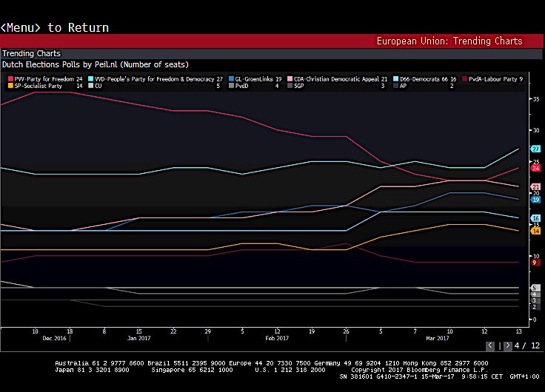This screenshot has width=545, height=392.
Task: Click the '35' tick on the y-axis
Action: point(536,99)
